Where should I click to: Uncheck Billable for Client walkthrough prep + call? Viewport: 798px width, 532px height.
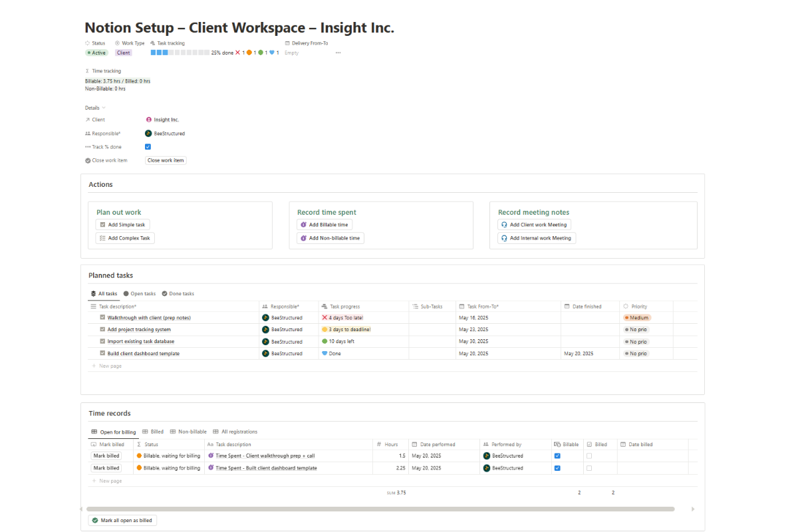[x=557, y=456]
